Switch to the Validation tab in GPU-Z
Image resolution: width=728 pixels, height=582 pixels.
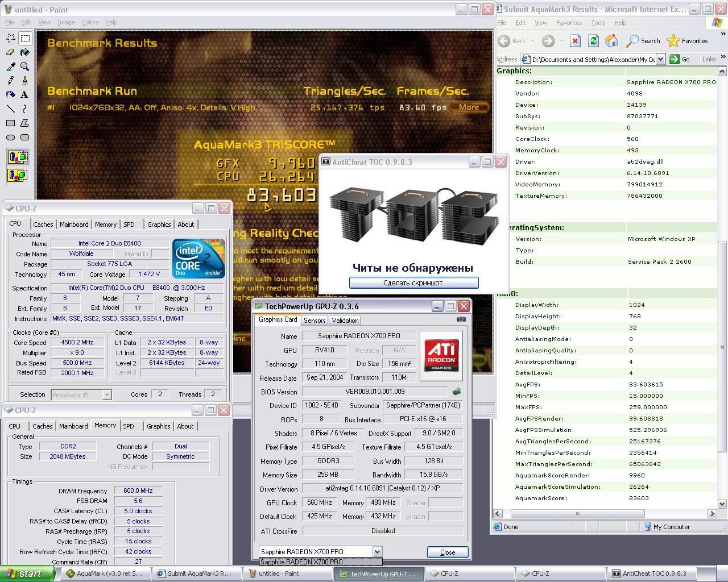pyautogui.click(x=345, y=321)
